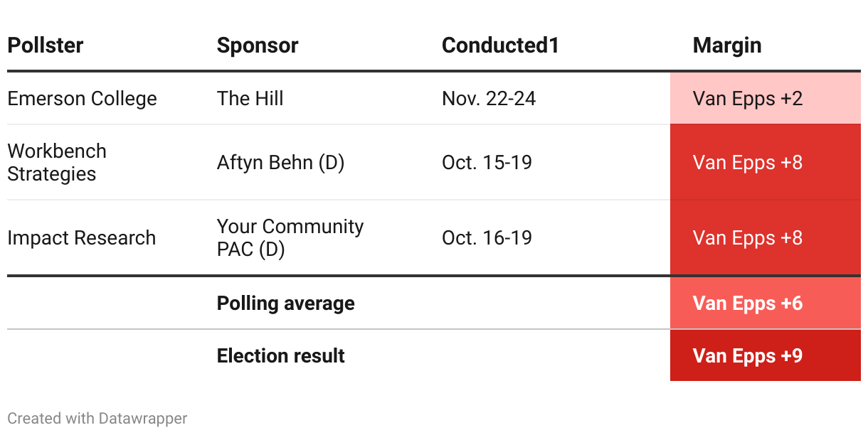Click the Nov. 22-24 date cell
The width and height of the screenshot is (868, 435).
(x=489, y=98)
